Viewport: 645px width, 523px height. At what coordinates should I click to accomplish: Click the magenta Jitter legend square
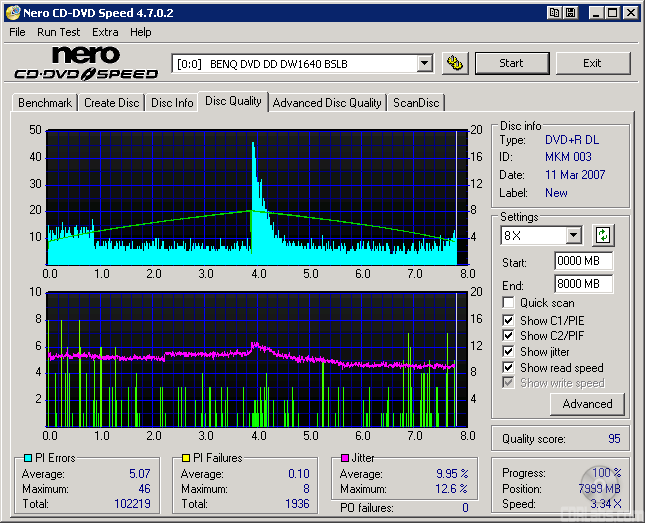[x=344, y=459]
